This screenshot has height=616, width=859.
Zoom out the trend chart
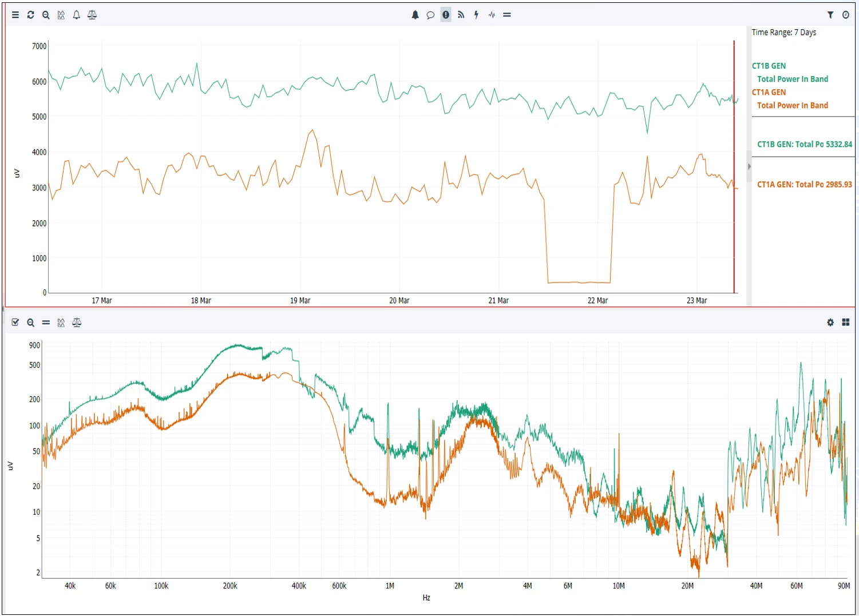point(46,15)
